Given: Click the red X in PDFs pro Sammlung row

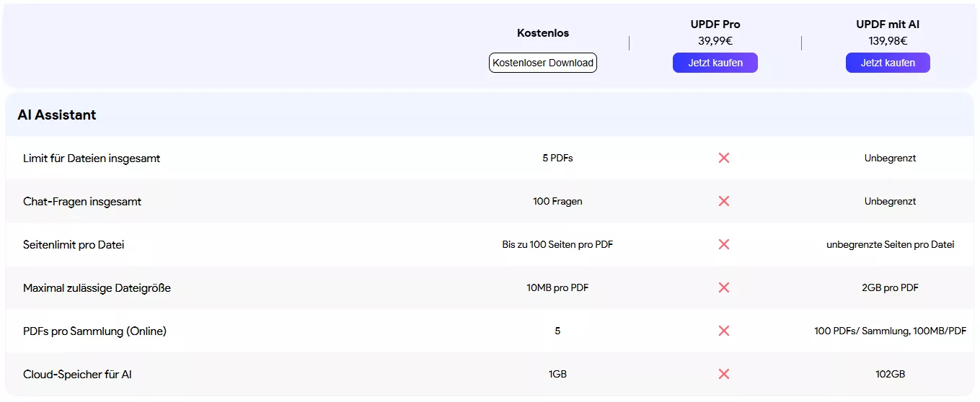Looking at the screenshot, I should [724, 331].
